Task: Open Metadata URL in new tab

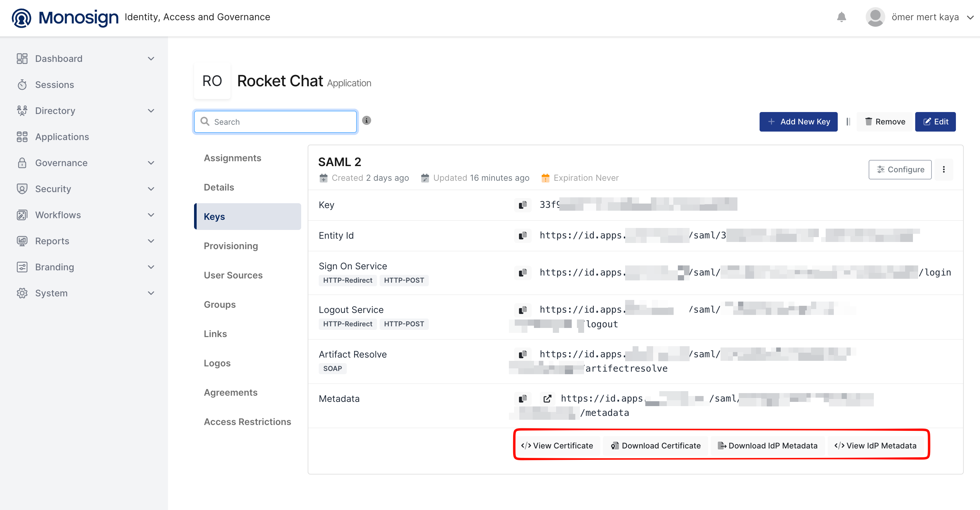Action: click(547, 399)
